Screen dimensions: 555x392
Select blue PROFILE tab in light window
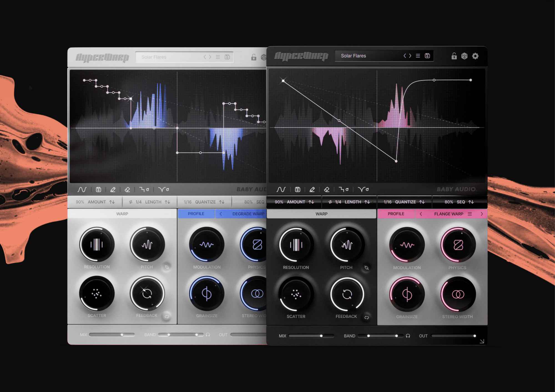pos(196,214)
